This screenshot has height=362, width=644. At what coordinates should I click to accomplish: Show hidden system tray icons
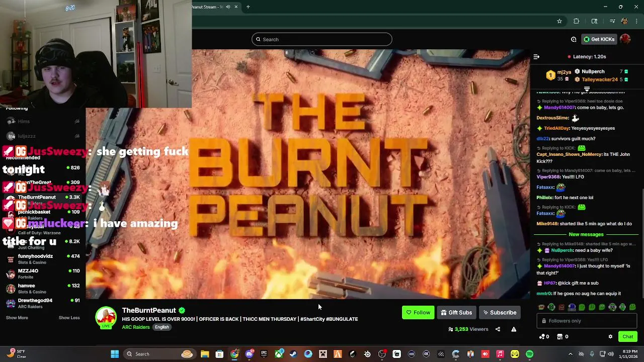point(570,354)
